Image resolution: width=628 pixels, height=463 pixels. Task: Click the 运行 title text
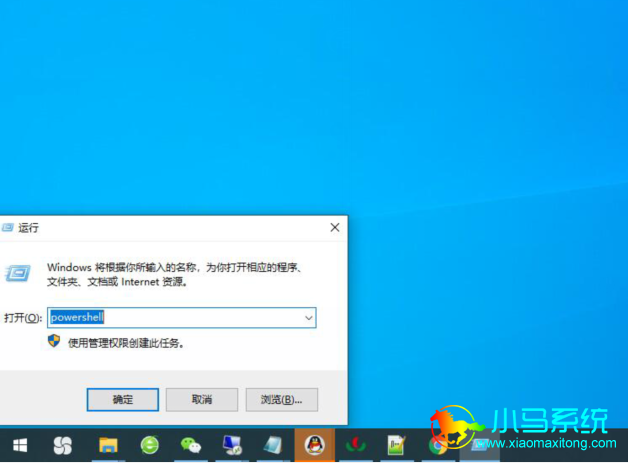(x=29, y=228)
